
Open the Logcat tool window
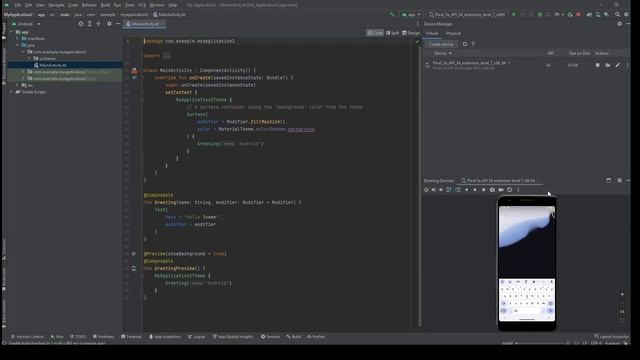point(197,337)
